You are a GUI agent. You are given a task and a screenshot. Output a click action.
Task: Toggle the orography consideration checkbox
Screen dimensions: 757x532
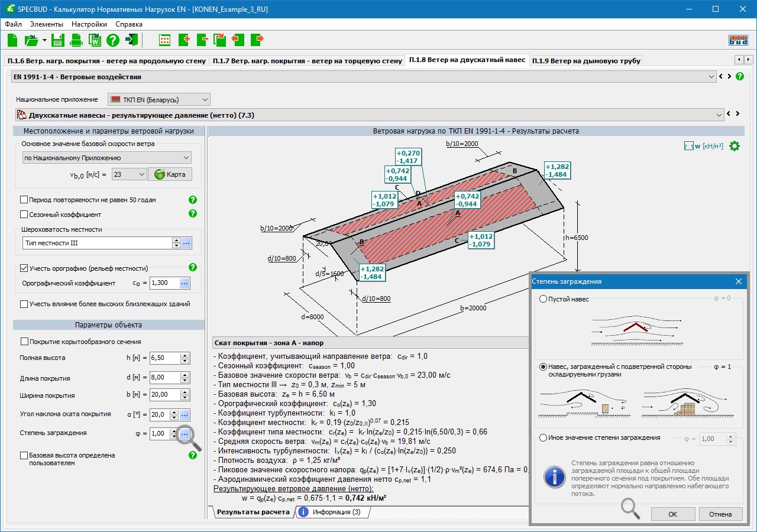(x=24, y=268)
